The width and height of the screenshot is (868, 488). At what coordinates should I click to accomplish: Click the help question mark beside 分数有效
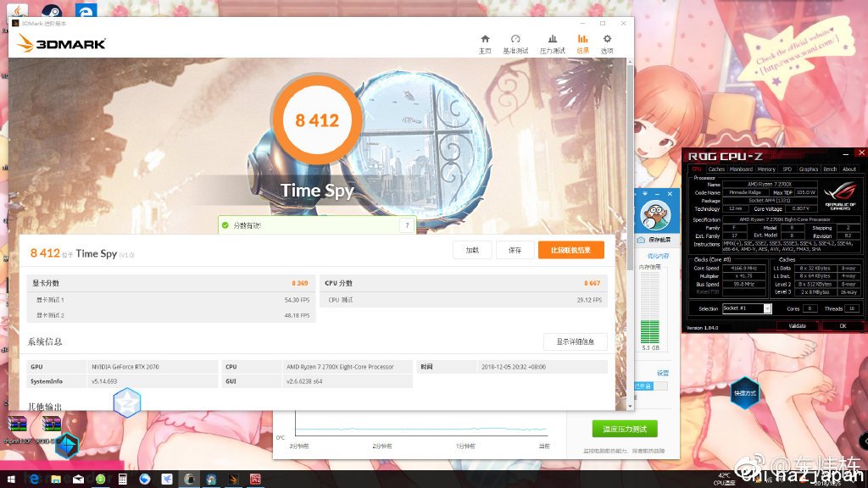407,225
